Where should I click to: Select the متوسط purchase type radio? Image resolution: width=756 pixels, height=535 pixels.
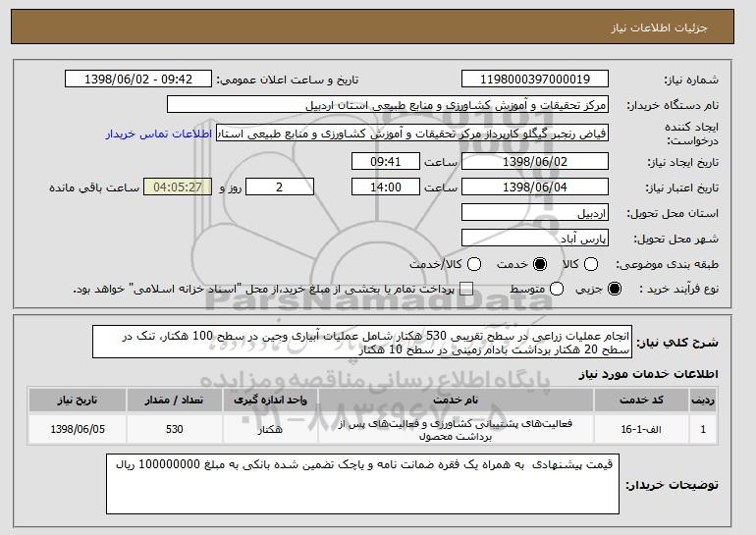(557, 290)
